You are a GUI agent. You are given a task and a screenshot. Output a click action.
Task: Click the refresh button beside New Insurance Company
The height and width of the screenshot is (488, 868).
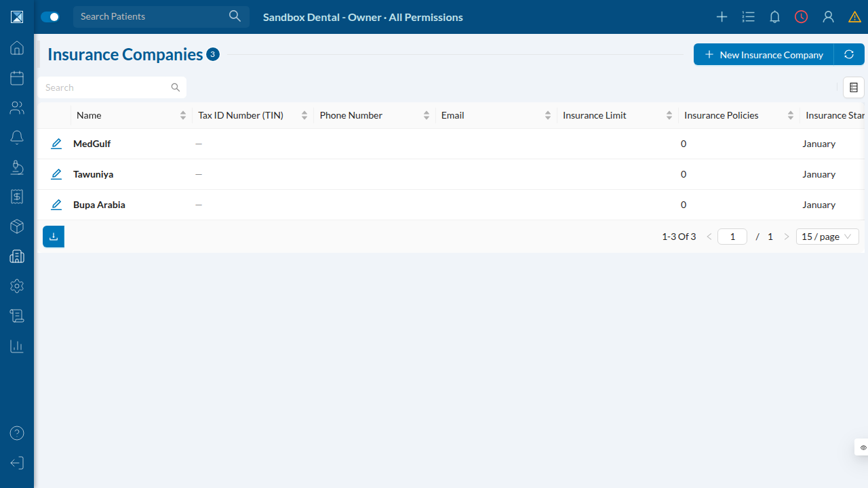point(849,54)
